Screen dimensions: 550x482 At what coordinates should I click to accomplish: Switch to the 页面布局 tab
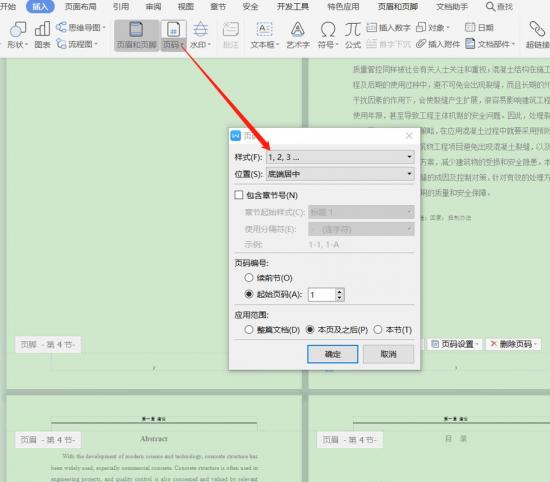coord(80,7)
